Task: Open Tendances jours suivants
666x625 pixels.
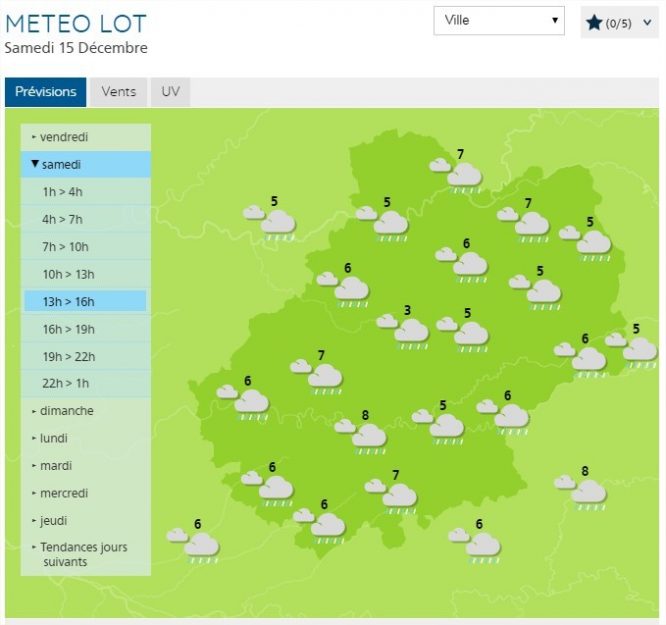Action: click(86, 554)
